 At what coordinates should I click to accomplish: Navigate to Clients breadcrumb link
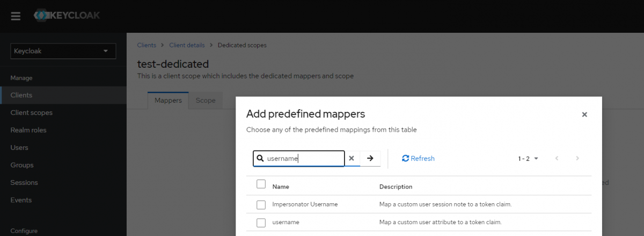(147, 45)
